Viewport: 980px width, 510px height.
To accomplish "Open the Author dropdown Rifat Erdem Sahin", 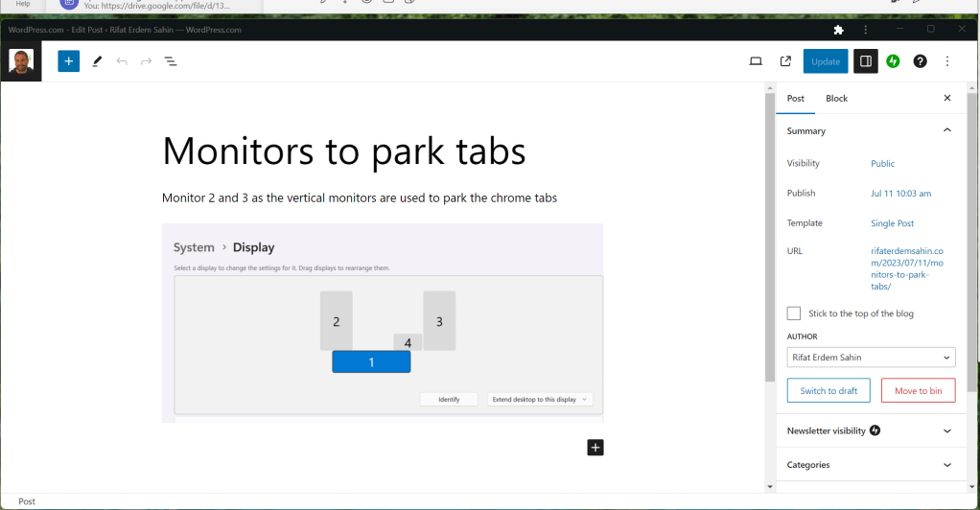I will point(872,357).
